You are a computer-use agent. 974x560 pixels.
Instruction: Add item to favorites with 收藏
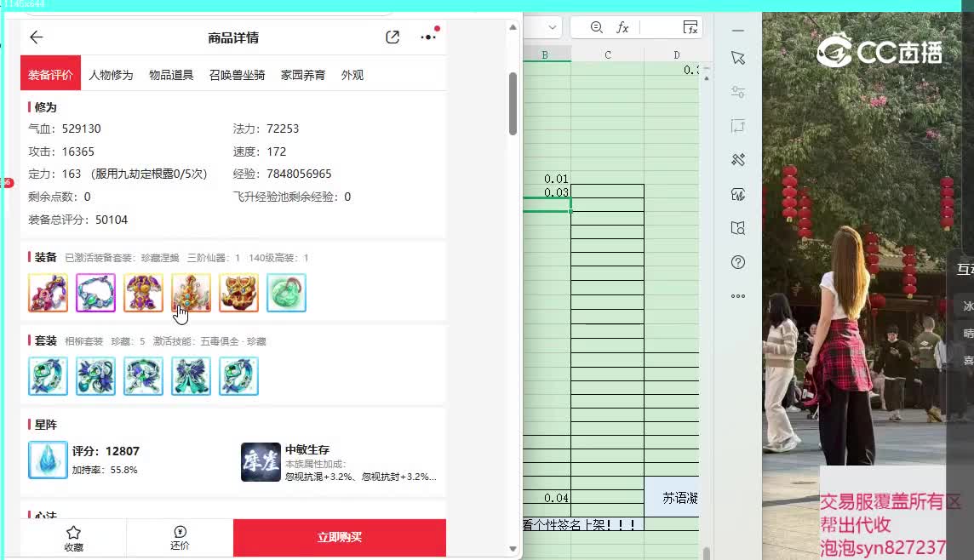[73, 538]
